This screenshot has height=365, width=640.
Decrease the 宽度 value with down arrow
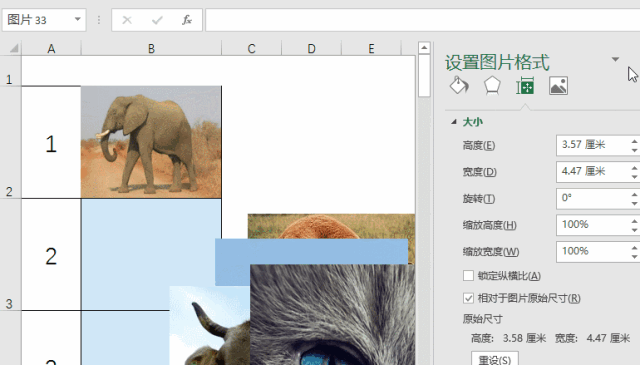pyautogui.click(x=634, y=177)
